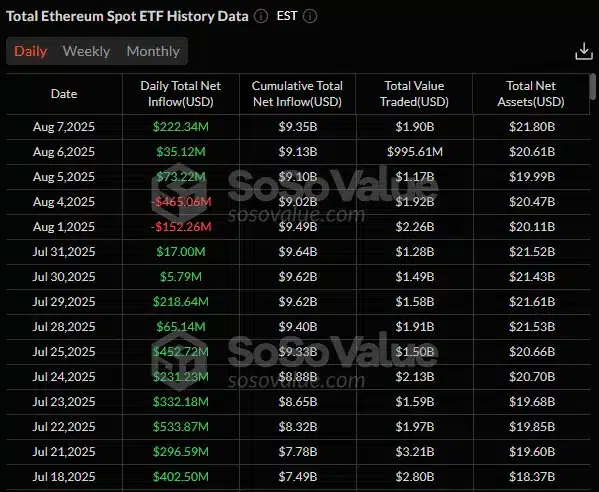Screen dimensions: 599x492
Task: Switch to the Daily tab
Action: 31,51
